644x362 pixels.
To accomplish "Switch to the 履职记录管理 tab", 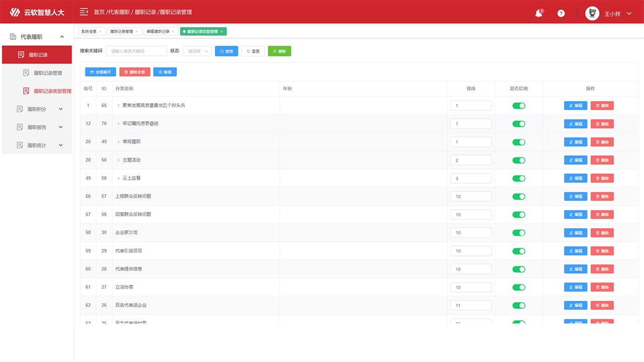I will click(x=121, y=32).
